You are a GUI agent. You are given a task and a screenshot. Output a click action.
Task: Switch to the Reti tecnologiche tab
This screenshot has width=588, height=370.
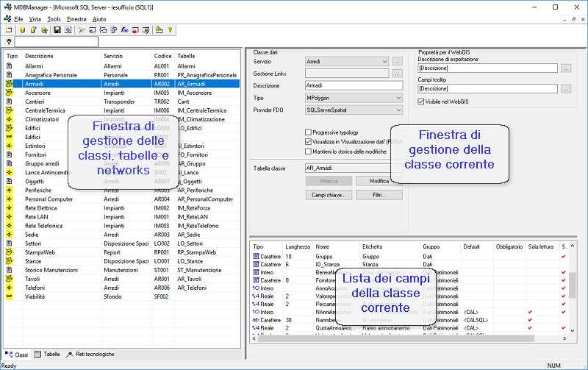click(90, 355)
